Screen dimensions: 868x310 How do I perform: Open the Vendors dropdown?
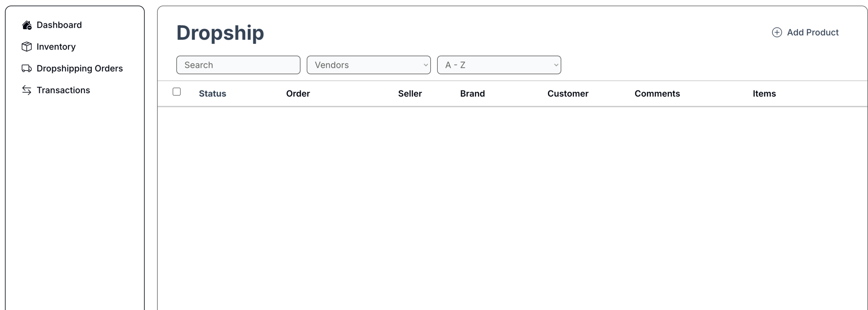pos(369,65)
